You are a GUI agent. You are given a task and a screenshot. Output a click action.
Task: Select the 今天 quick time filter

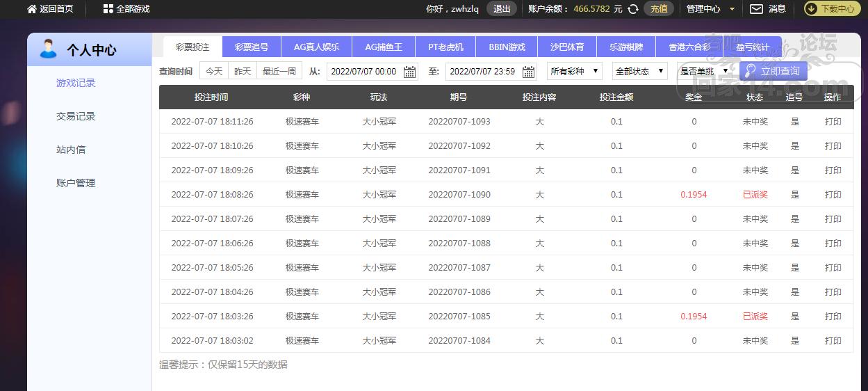point(214,71)
